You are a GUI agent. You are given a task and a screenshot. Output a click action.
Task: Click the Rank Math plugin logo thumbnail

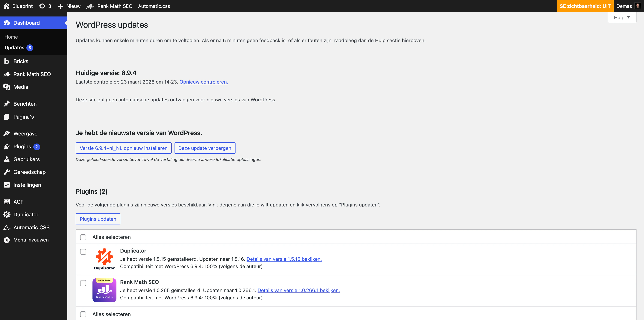[104, 290]
